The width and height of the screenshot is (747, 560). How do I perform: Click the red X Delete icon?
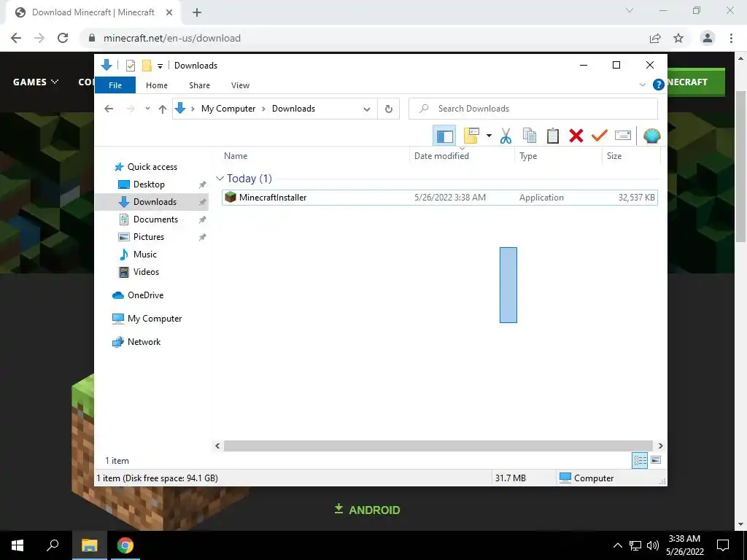pyautogui.click(x=576, y=136)
